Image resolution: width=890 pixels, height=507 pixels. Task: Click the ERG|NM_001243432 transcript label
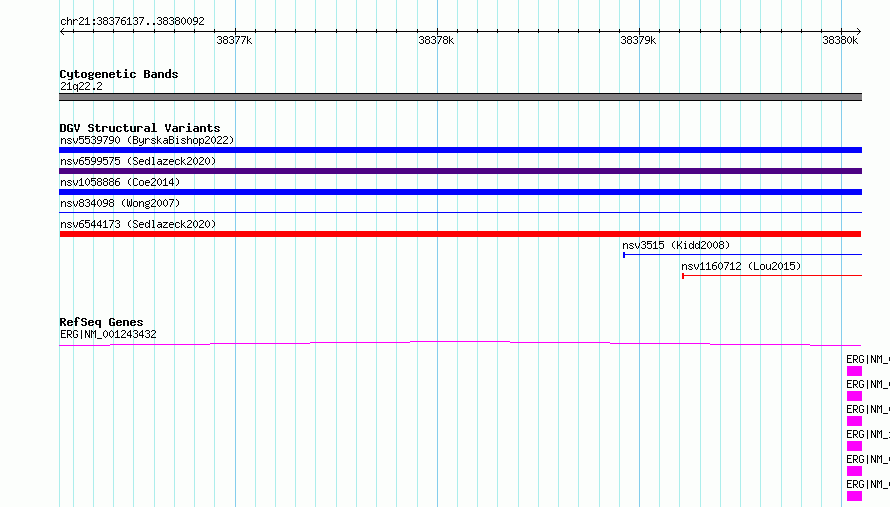tap(108, 334)
